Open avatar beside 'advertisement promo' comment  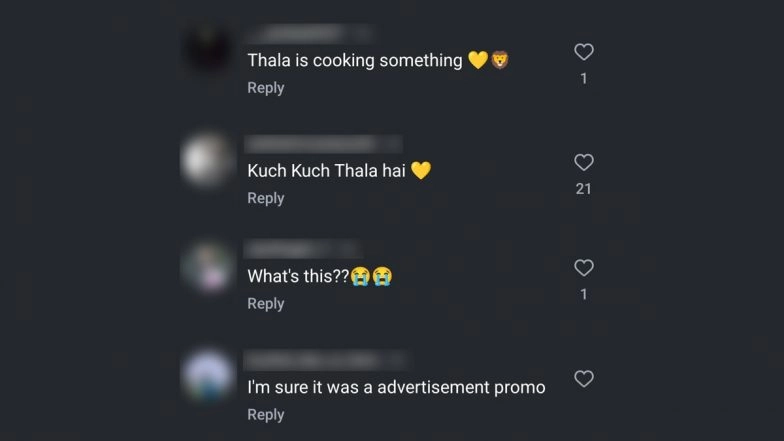[x=207, y=376]
